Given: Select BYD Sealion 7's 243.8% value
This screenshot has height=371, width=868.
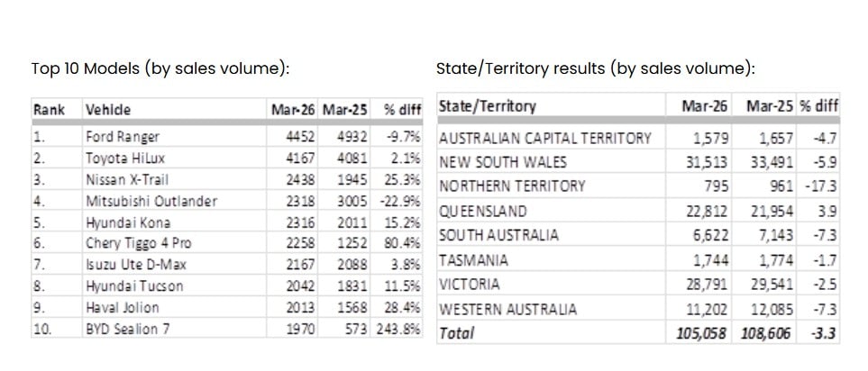Looking at the screenshot, I should tap(402, 329).
